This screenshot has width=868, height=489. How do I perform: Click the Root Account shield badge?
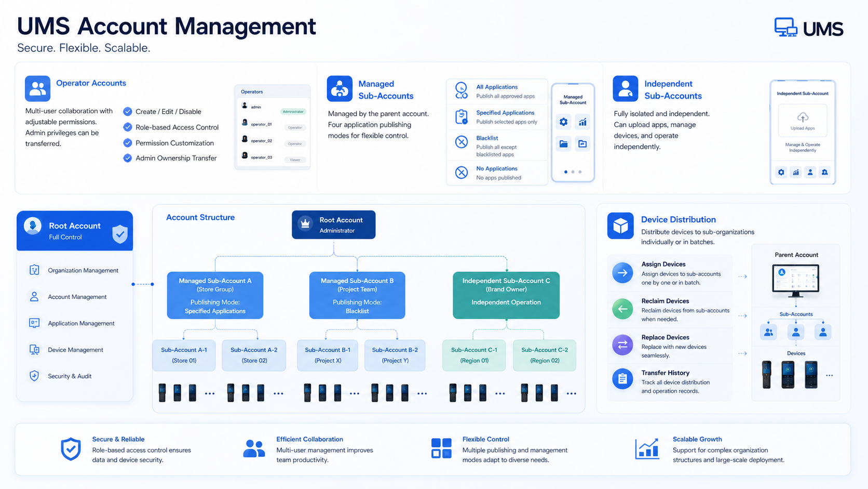[x=120, y=234]
